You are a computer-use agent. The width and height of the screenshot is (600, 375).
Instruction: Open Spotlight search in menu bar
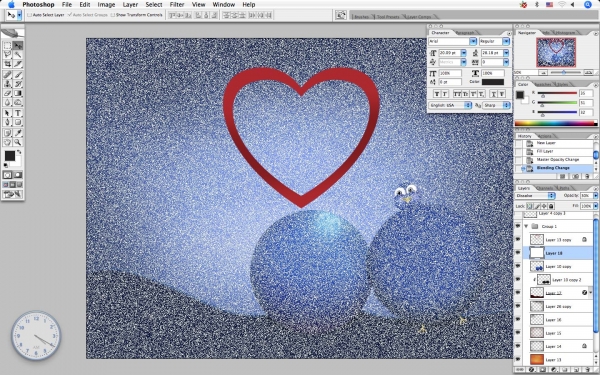click(588, 5)
